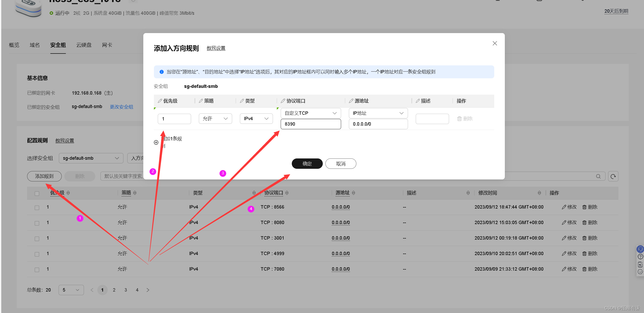Click the trash delete icon in dialog row
Image resolution: width=644 pixels, height=313 pixels.
pos(459,119)
